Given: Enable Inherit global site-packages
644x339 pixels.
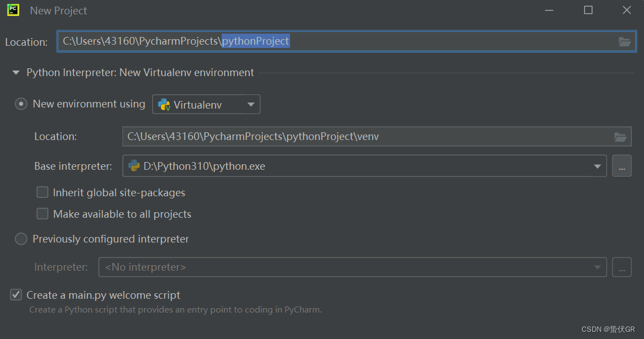Looking at the screenshot, I should pos(42,192).
